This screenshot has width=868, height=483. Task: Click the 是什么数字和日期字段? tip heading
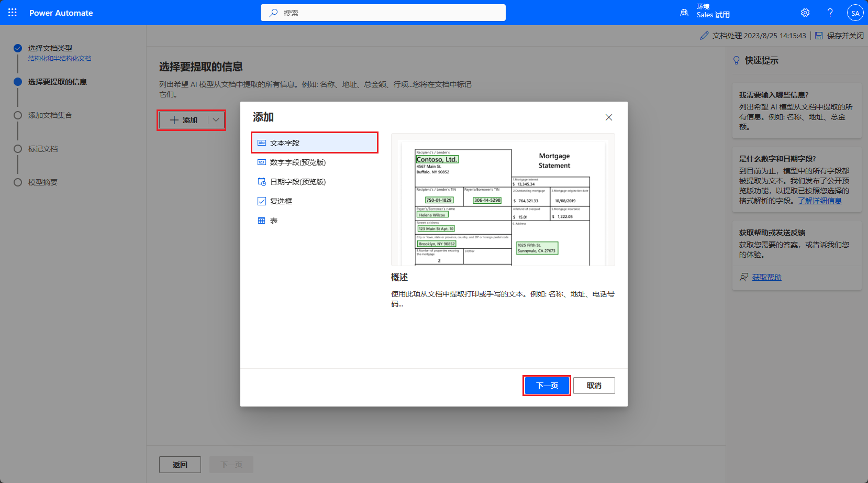[x=777, y=159]
